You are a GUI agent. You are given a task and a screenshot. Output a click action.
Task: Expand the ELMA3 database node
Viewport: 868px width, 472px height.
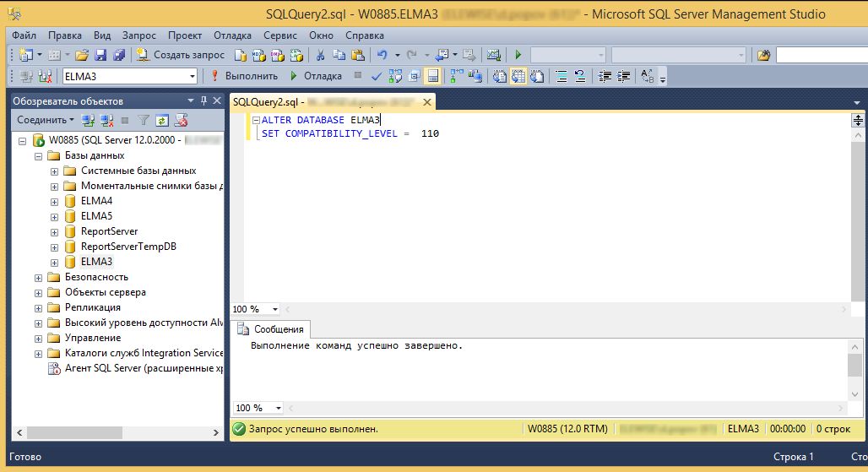click(54, 263)
